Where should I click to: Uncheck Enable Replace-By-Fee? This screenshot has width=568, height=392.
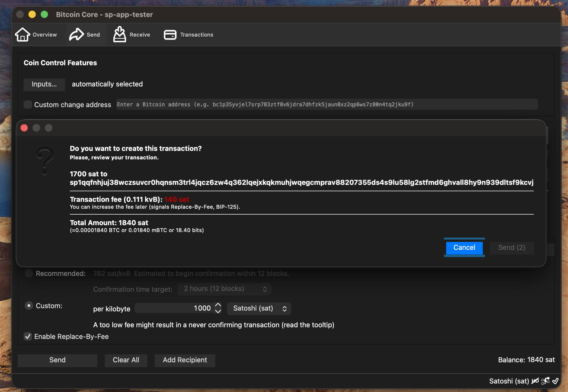[x=28, y=337]
